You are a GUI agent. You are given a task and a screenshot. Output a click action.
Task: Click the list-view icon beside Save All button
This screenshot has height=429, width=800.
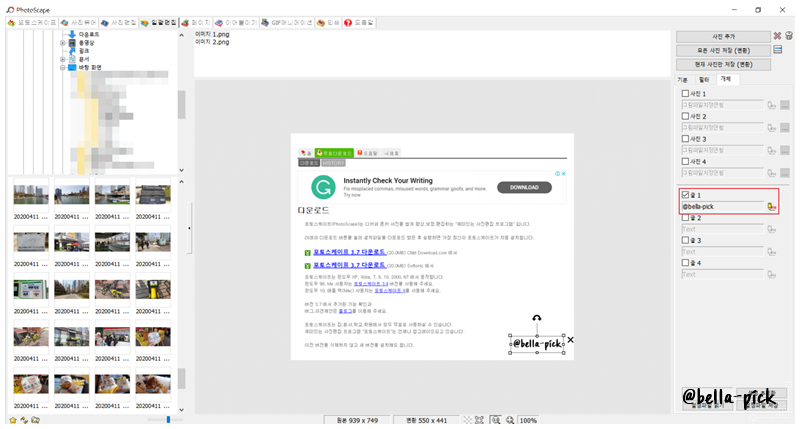[x=778, y=49]
